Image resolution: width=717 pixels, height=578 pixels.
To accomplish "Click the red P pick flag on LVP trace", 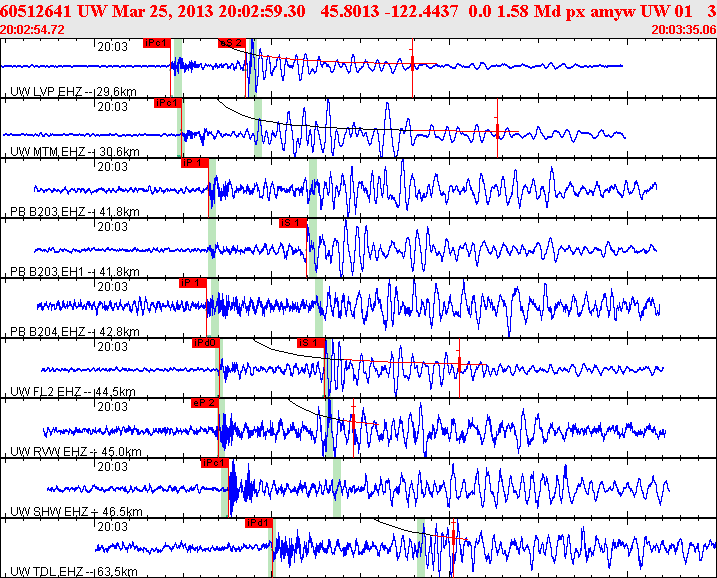I will [x=156, y=44].
